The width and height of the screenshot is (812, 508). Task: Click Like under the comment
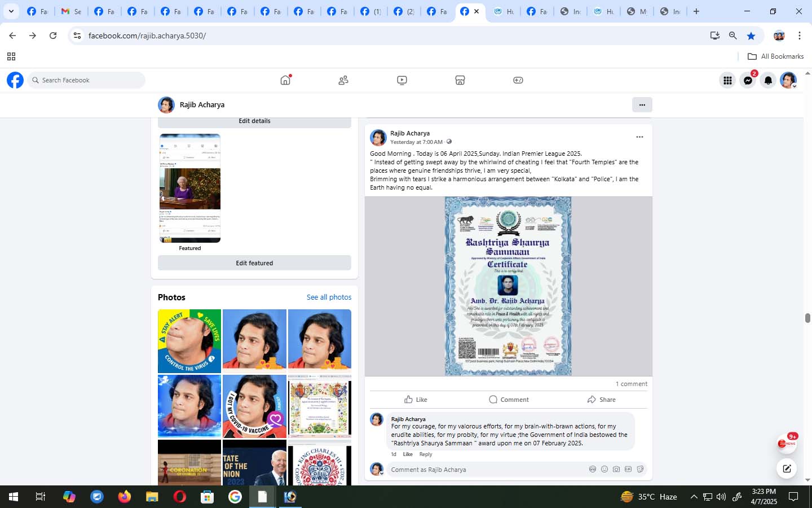[408, 454]
